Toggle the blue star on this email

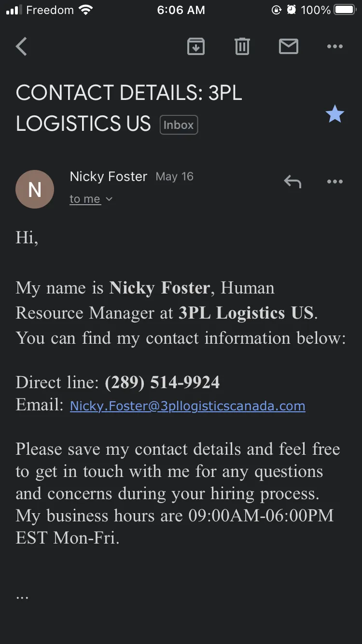pos(334,114)
